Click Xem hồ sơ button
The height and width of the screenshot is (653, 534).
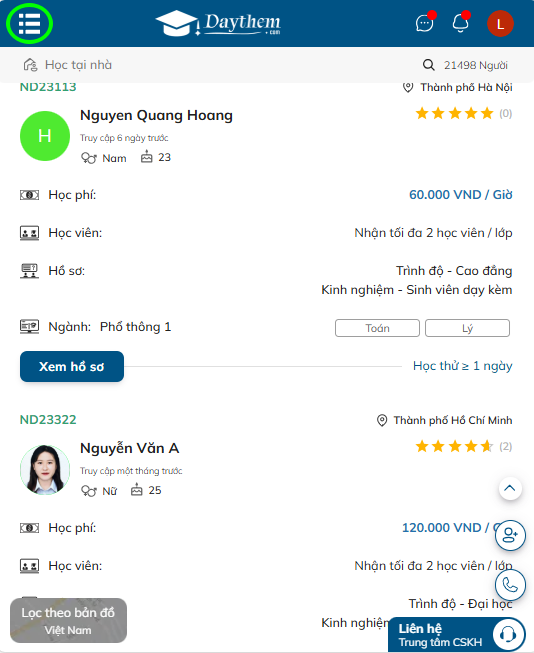tap(72, 366)
